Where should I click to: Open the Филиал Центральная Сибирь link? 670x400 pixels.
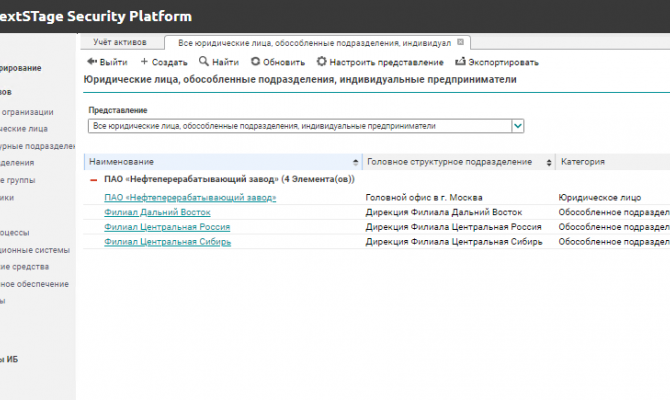tap(168, 241)
